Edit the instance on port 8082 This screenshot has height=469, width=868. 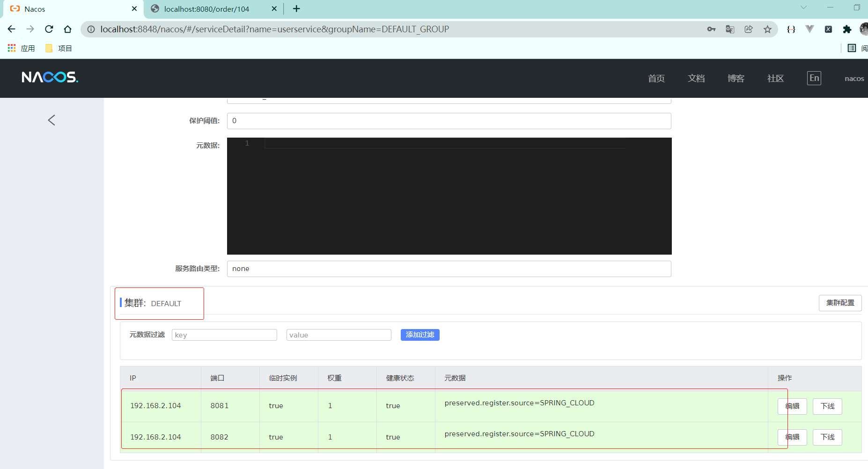[x=792, y=437]
